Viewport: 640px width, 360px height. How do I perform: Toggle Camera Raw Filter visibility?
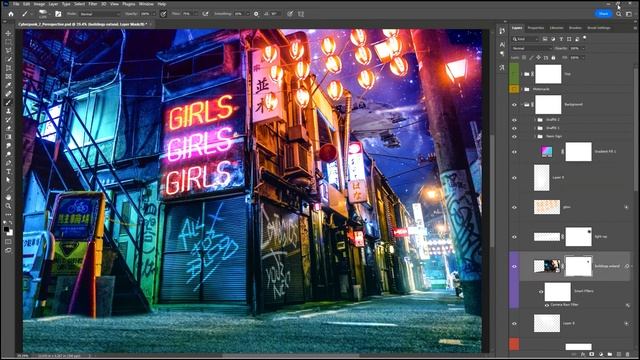click(547, 305)
